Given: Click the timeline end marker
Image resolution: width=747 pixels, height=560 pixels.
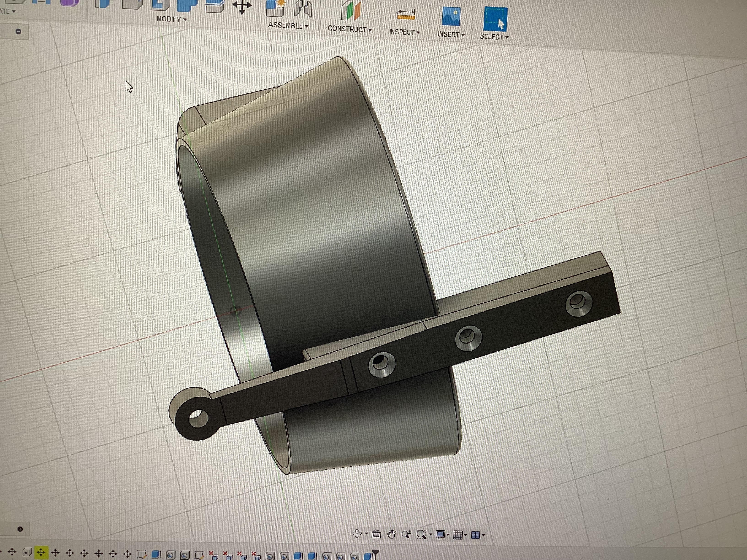Looking at the screenshot, I should pyautogui.click(x=376, y=554).
